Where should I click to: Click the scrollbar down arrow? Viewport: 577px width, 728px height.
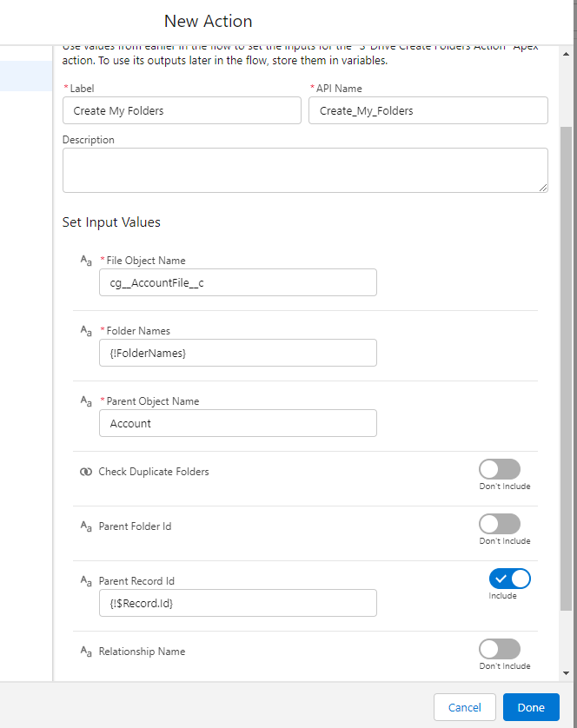point(567,672)
